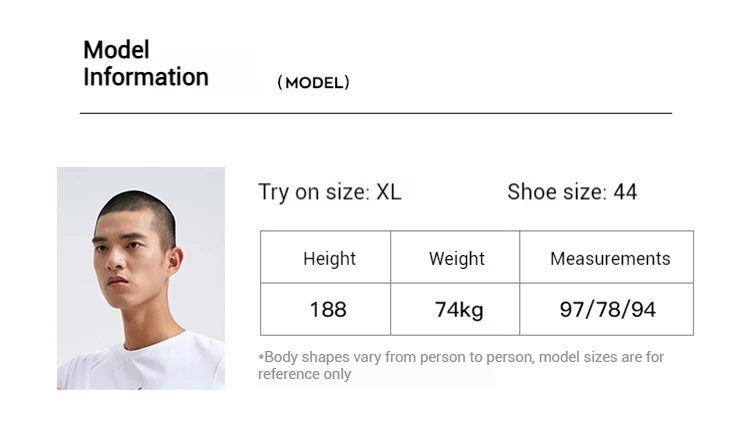Select the (MODEL) label

click(x=313, y=83)
